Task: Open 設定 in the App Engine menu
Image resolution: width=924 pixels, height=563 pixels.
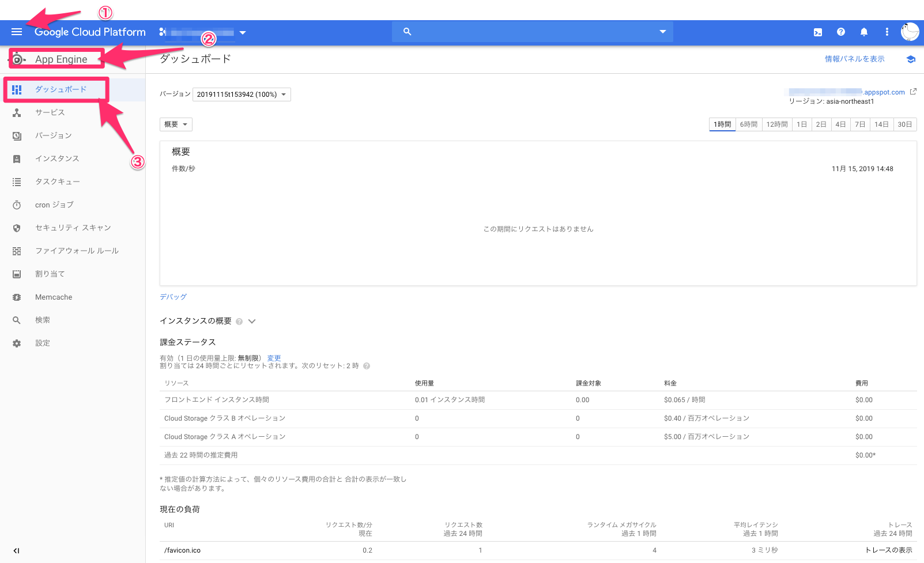Action: click(42, 343)
